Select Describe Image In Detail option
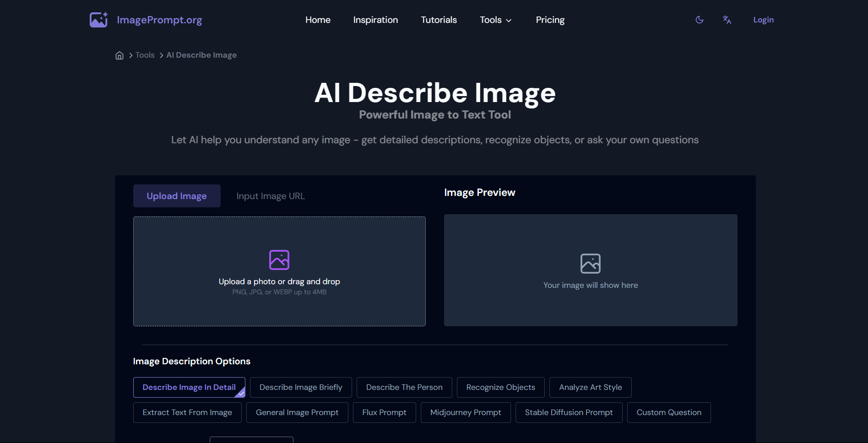 (x=189, y=387)
